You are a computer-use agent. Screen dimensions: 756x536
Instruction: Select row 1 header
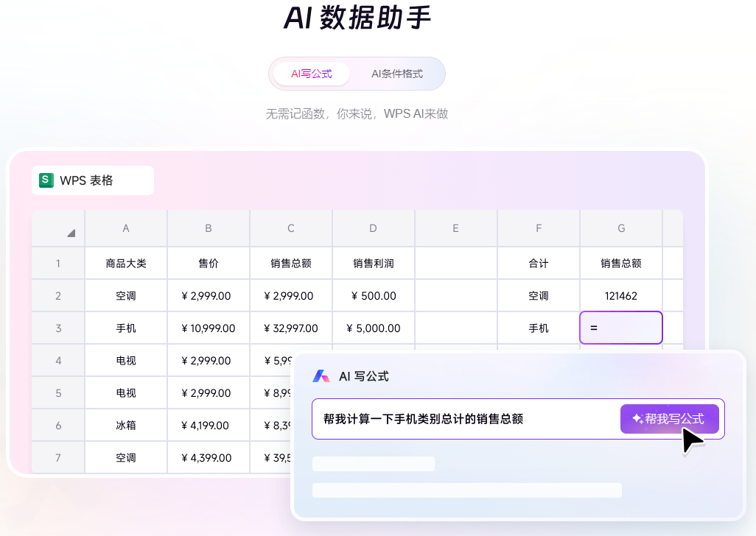tap(58, 264)
